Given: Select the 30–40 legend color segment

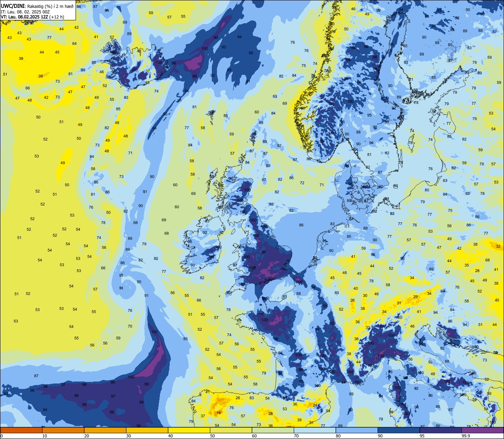Looking at the screenshot, I should click(147, 430).
